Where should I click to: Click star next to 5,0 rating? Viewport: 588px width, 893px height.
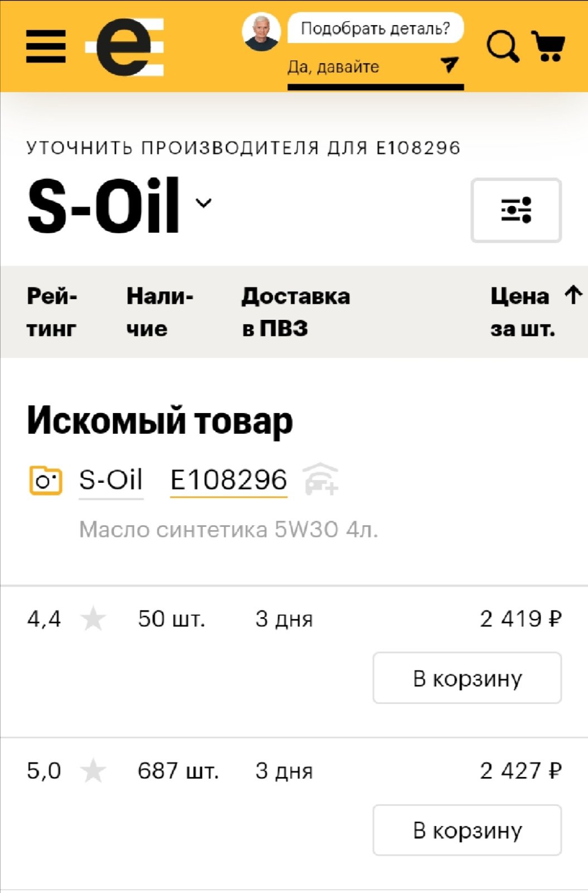coord(93,771)
